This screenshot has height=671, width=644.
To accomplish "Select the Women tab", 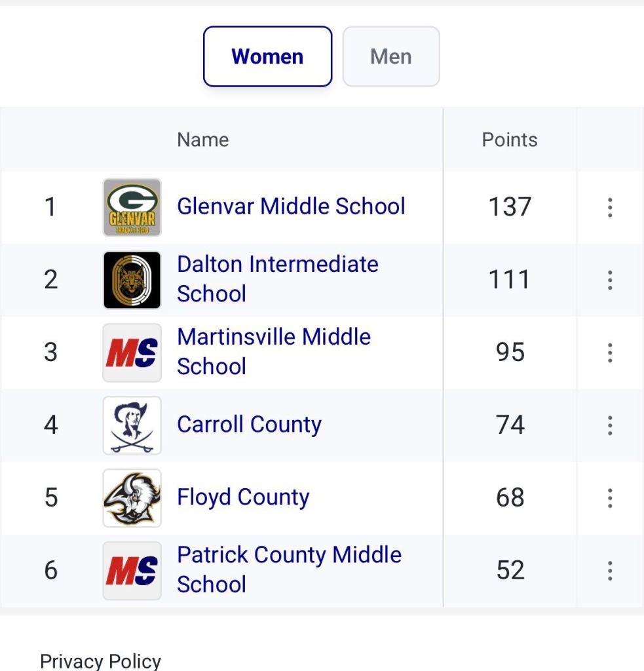I will coord(267,56).
